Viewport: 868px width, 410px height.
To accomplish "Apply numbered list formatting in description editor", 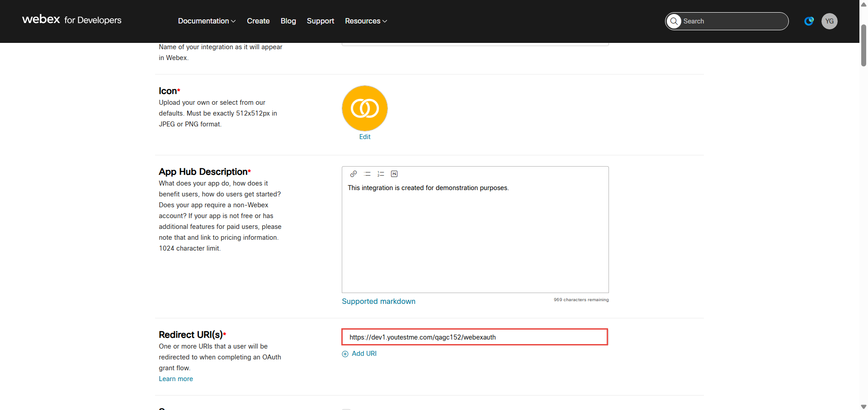I will coord(381,174).
